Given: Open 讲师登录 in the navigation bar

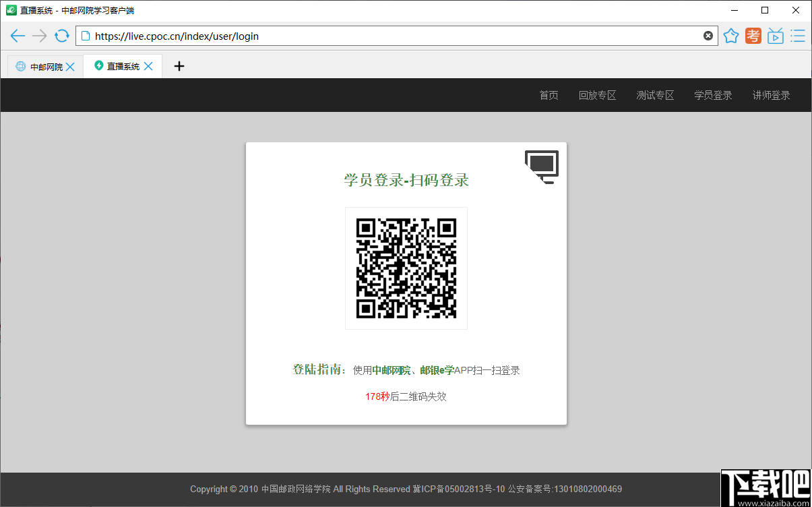Looking at the screenshot, I should pos(772,96).
